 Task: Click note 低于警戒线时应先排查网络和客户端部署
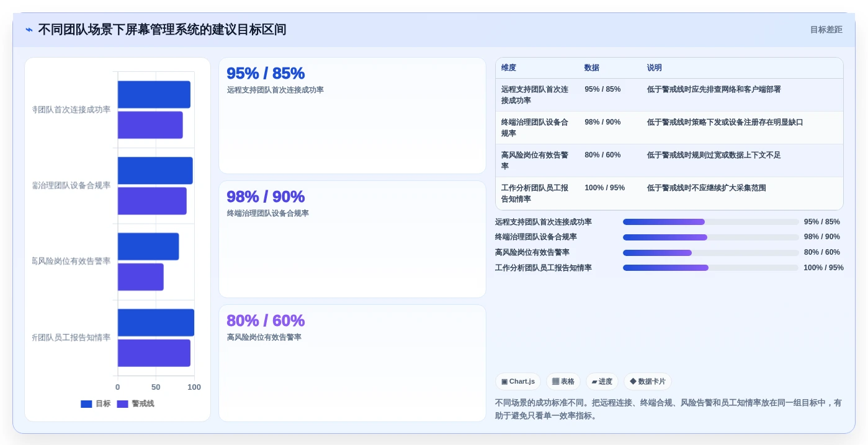click(x=714, y=89)
